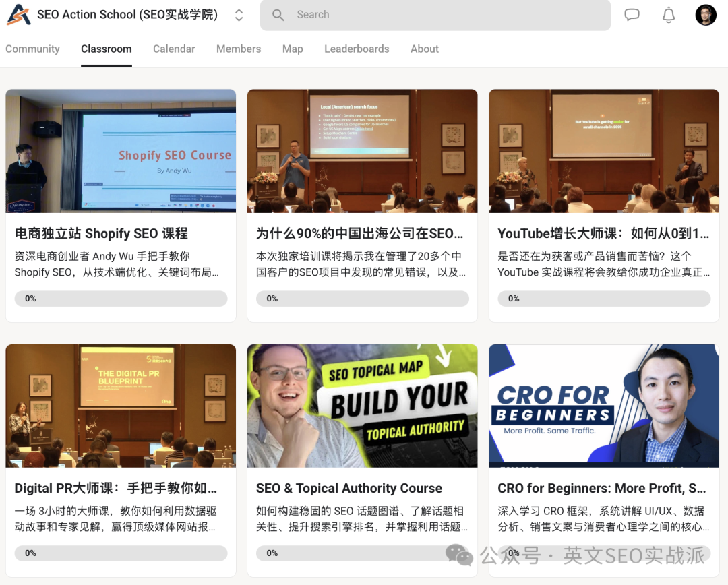Open the CRO for Beginners thumbnail
Image resolution: width=728 pixels, height=585 pixels.
tap(604, 406)
